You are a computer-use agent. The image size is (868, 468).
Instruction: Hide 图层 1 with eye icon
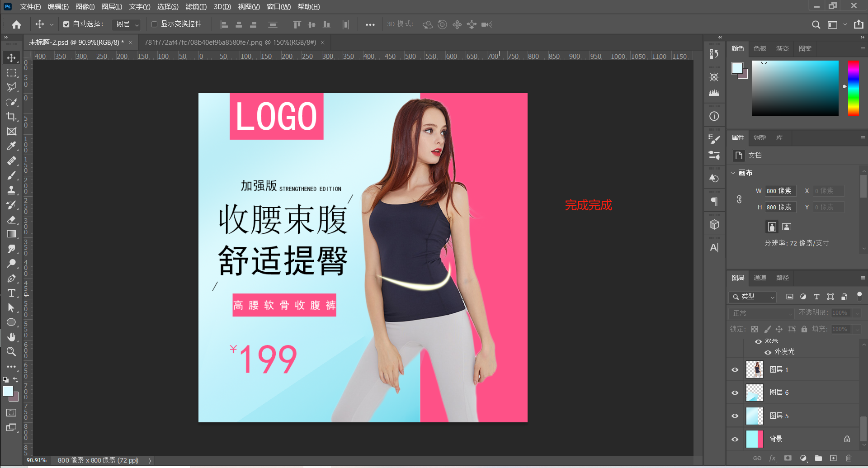(735, 369)
